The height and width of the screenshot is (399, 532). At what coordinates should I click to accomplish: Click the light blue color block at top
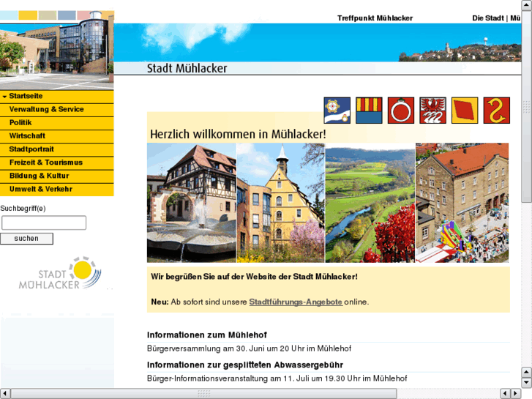9,15
